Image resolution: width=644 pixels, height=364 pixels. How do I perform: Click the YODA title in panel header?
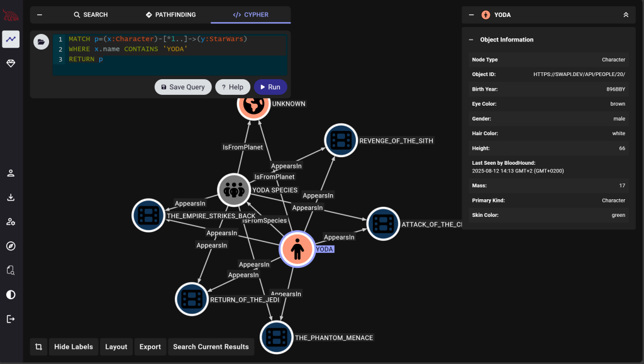click(502, 14)
